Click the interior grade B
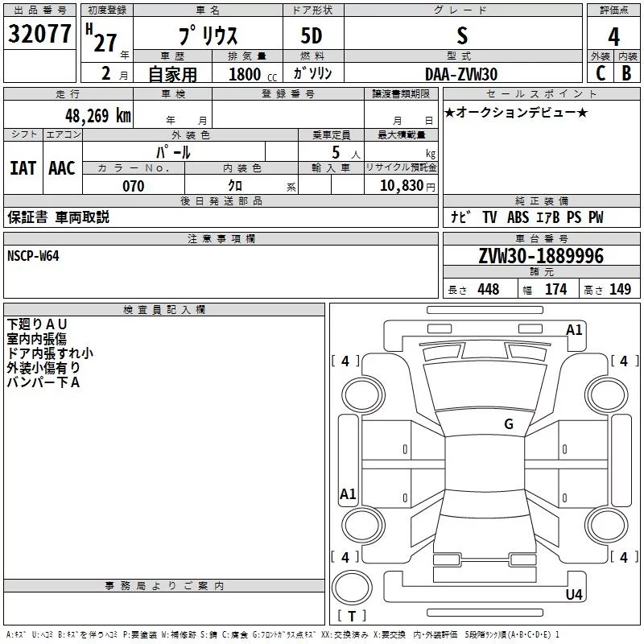Image resolution: width=644 pixels, height=644 pixels. click(x=626, y=73)
